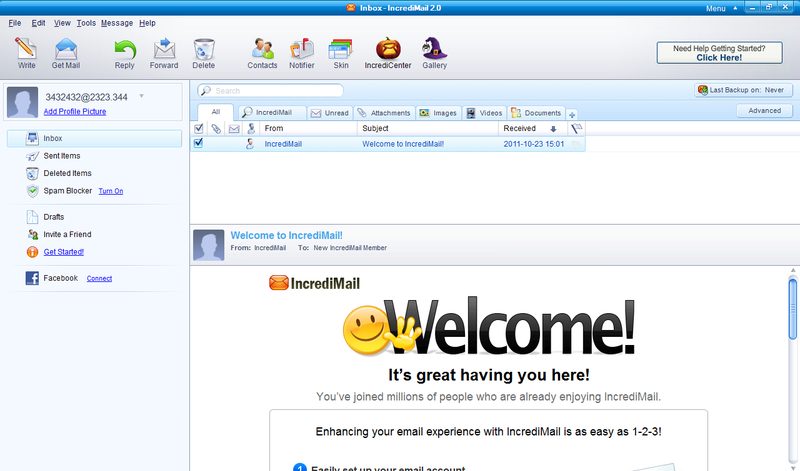The width and height of the screenshot is (800, 471).
Task: Click the Get Started! link
Action: [64, 252]
